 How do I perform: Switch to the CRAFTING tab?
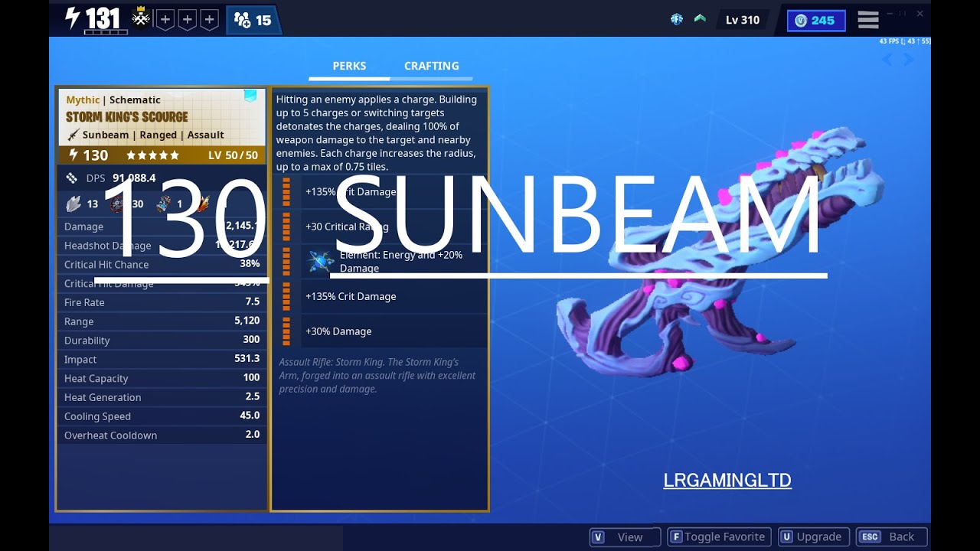coord(432,66)
